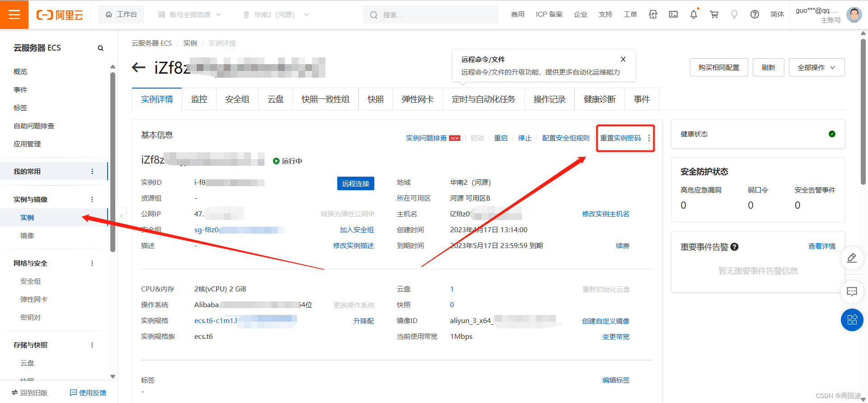Open ICP 备案 from top bar
The width and height of the screenshot is (868, 403).
[549, 14]
